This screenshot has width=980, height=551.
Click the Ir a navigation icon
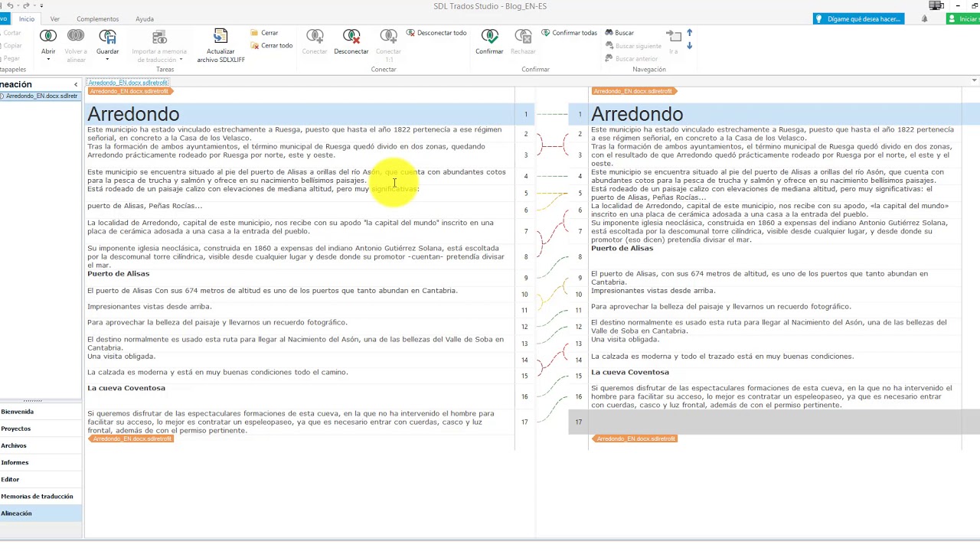coord(674,35)
